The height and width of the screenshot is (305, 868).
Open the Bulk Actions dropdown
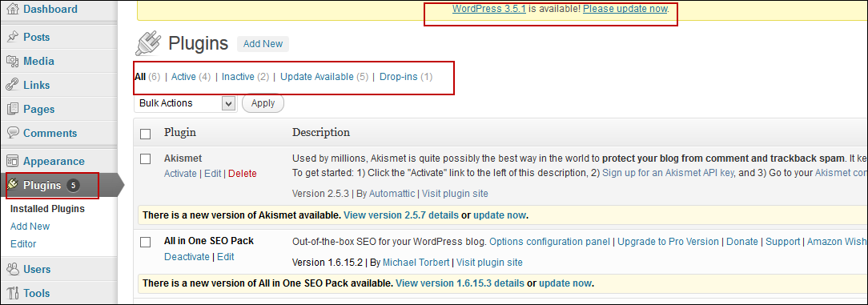click(x=185, y=103)
